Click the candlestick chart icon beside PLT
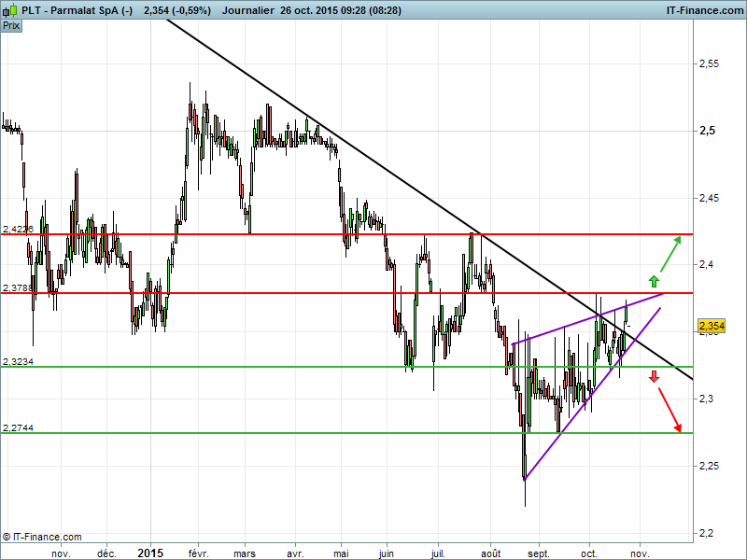 (9, 10)
